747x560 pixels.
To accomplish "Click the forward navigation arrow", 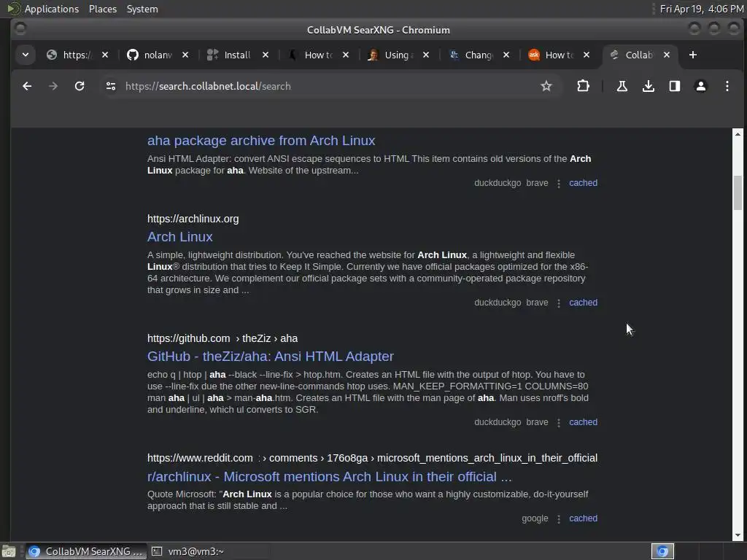I will [x=53, y=86].
